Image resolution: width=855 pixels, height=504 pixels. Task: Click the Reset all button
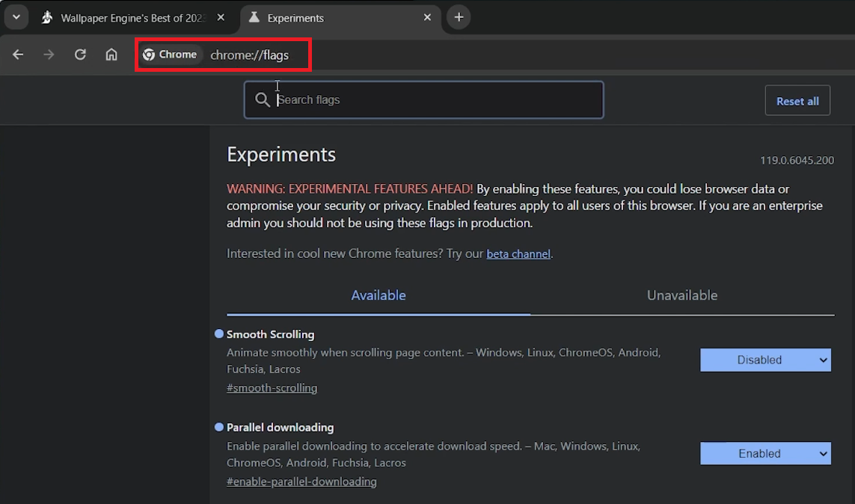tap(797, 101)
